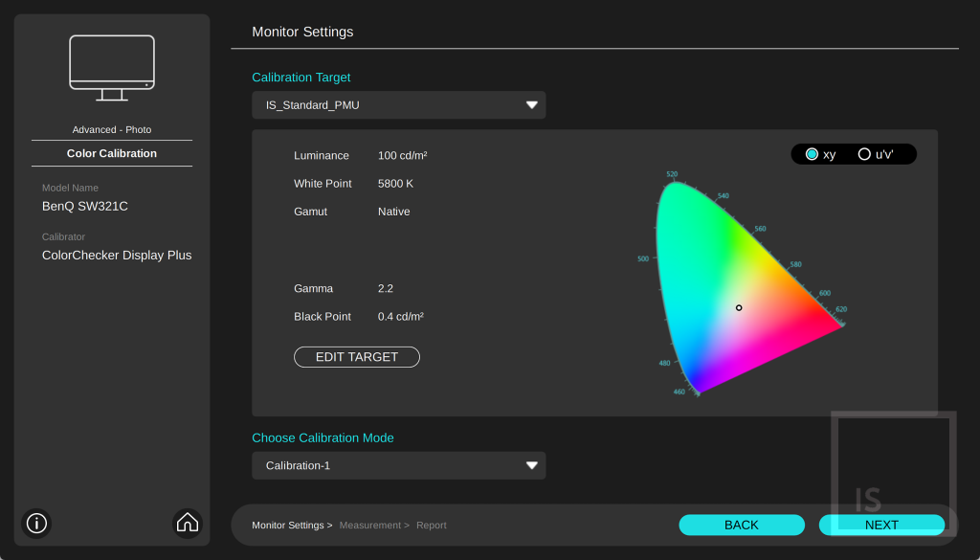This screenshot has width=980, height=560.
Task: Go to home via house icon
Action: click(x=188, y=523)
